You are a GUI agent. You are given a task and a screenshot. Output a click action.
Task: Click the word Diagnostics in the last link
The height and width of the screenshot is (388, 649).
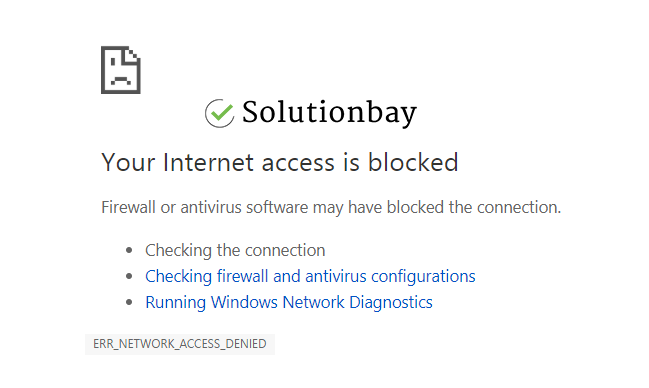pyautogui.click(x=391, y=303)
